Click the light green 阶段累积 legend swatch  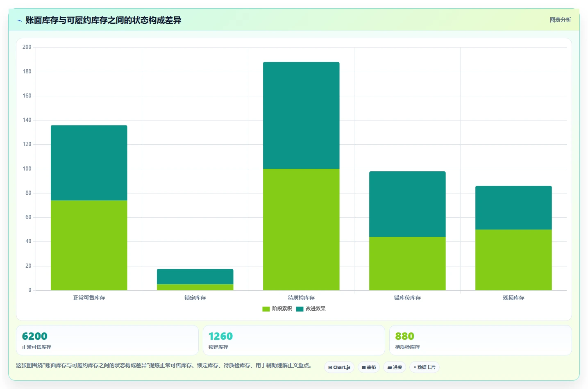tap(266, 309)
